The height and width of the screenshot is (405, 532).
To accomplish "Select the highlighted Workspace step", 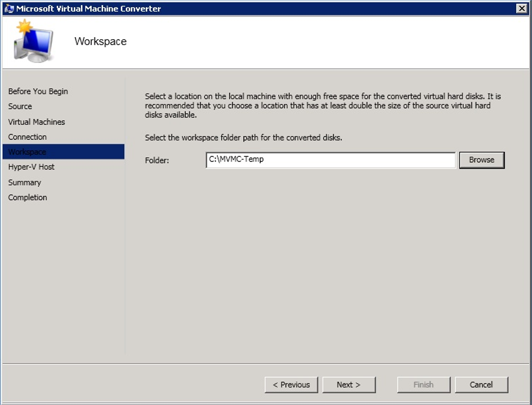I will 28,152.
